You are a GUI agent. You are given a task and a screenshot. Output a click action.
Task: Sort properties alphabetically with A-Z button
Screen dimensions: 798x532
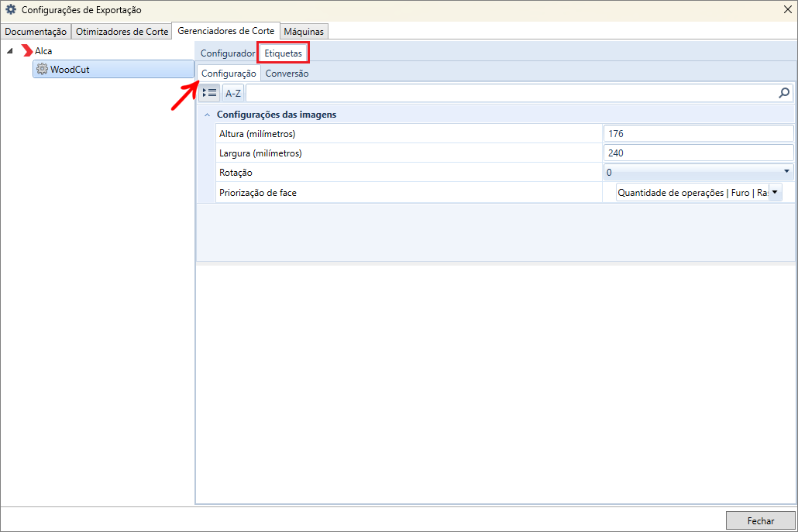pos(233,93)
